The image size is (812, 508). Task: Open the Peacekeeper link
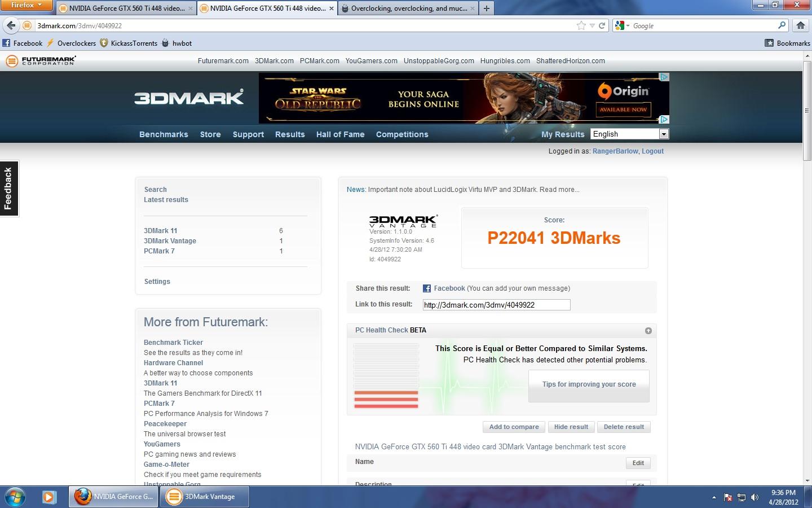pyautogui.click(x=165, y=424)
